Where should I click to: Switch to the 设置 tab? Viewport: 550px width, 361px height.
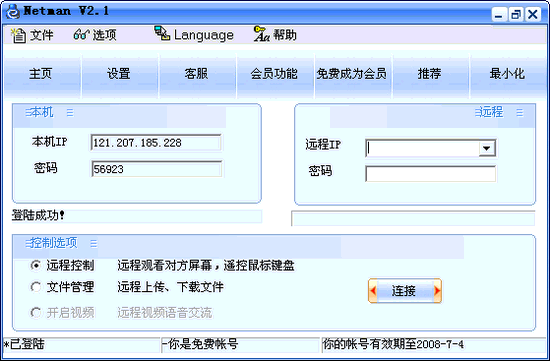pos(120,74)
